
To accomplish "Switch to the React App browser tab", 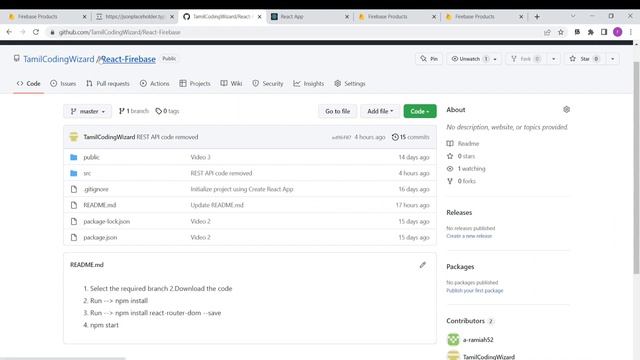I will (308, 17).
